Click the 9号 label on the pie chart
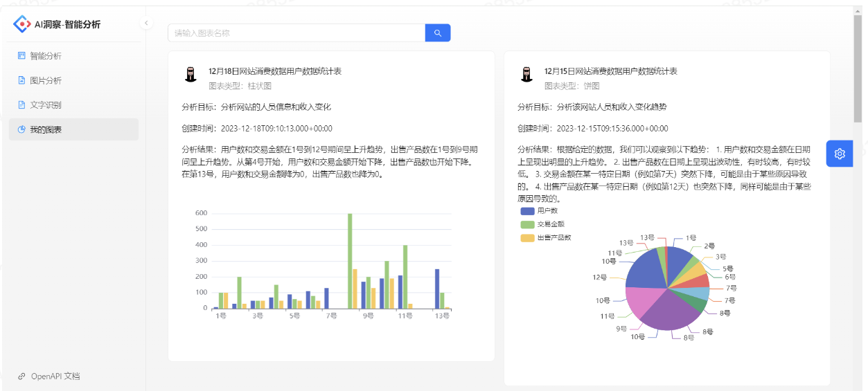This screenshot has height=391, width=868. (x=621, y=329)
